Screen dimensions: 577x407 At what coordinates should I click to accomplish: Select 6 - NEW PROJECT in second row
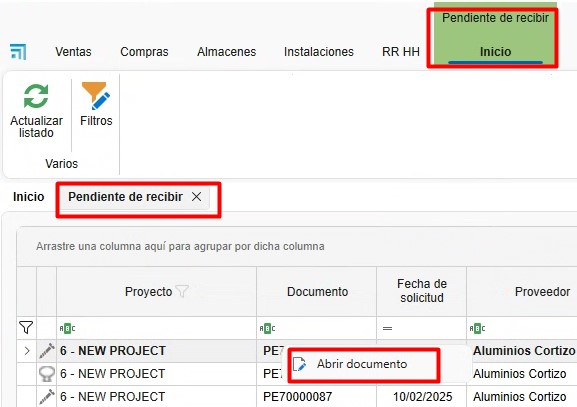pos(112,374)
